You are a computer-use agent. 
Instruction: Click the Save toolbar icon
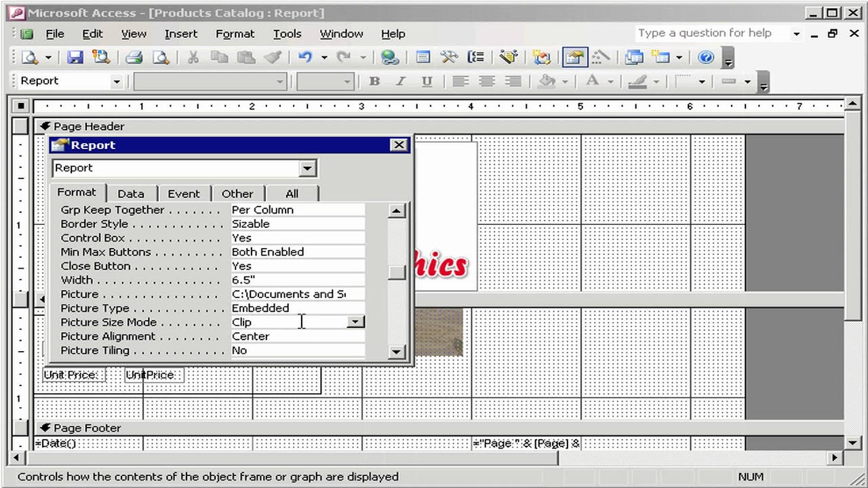[x=75, y=58]
